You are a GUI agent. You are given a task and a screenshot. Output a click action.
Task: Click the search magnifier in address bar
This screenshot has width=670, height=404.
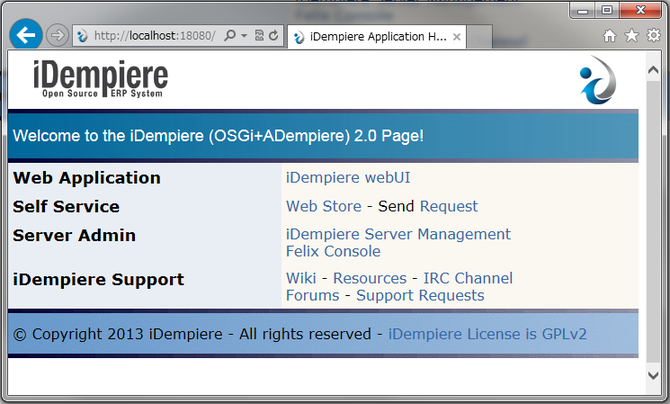230,35
